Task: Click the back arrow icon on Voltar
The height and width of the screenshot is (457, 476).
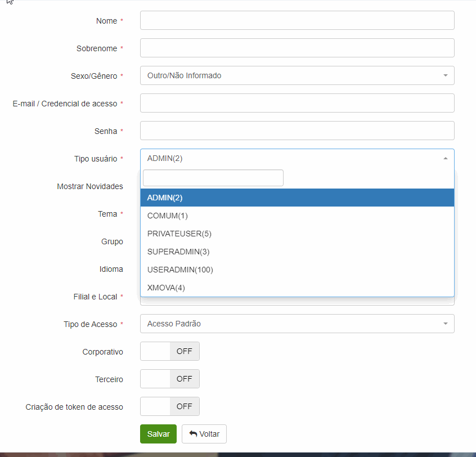Action: pyautogui.click(x=191, y=433)
